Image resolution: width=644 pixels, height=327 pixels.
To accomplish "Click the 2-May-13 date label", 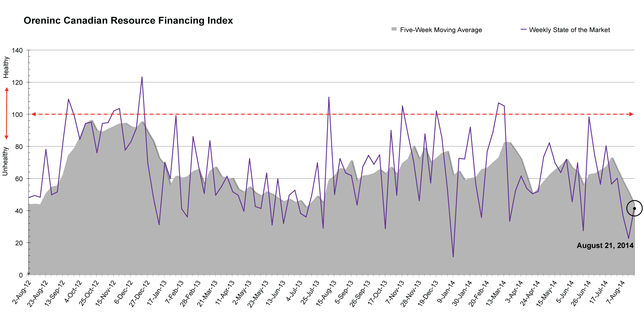I will coord(242,292).
